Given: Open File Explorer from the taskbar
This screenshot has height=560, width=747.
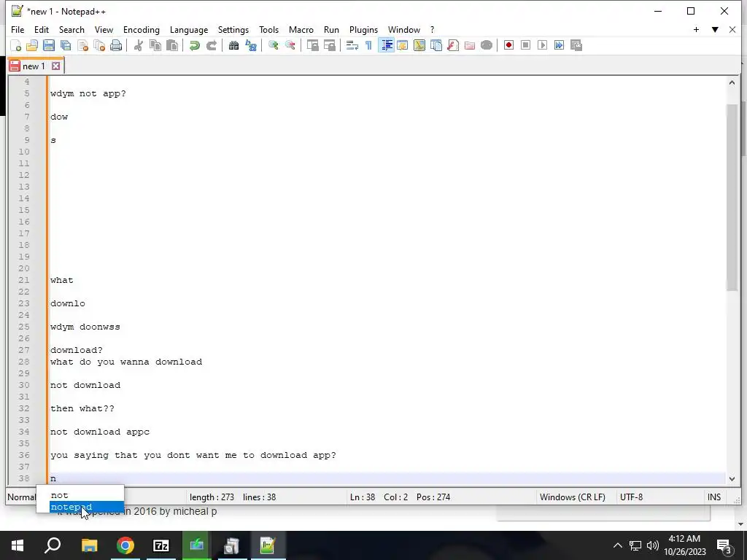Looking at the screenshot, I should coord(89,545).
